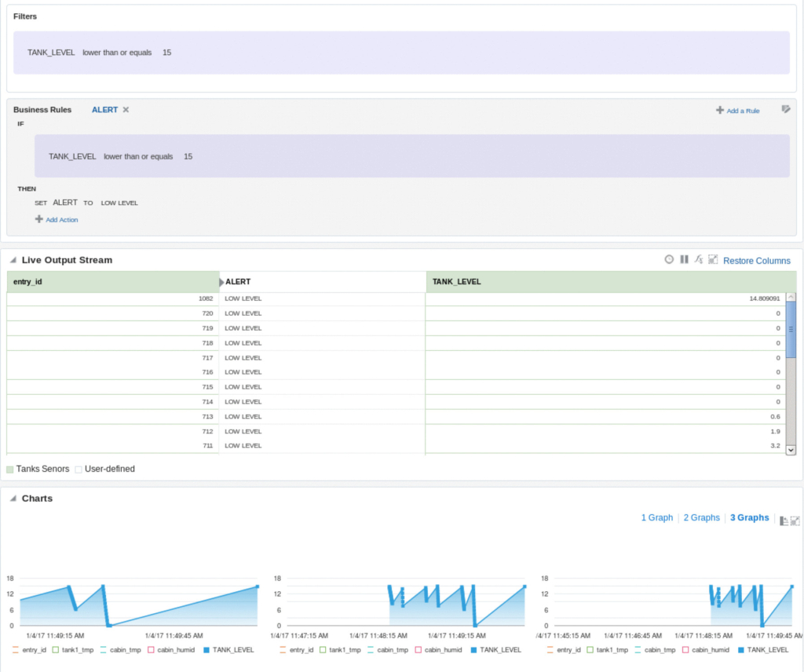
Task: Select entry_id cell 713
Action: tap(113, 417)
